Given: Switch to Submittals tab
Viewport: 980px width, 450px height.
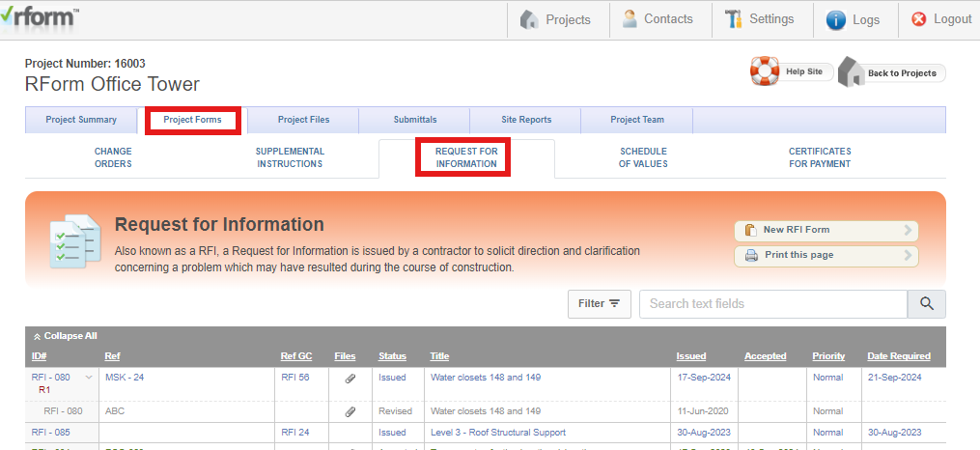Looking at the screenshot, I should (415, 120).
